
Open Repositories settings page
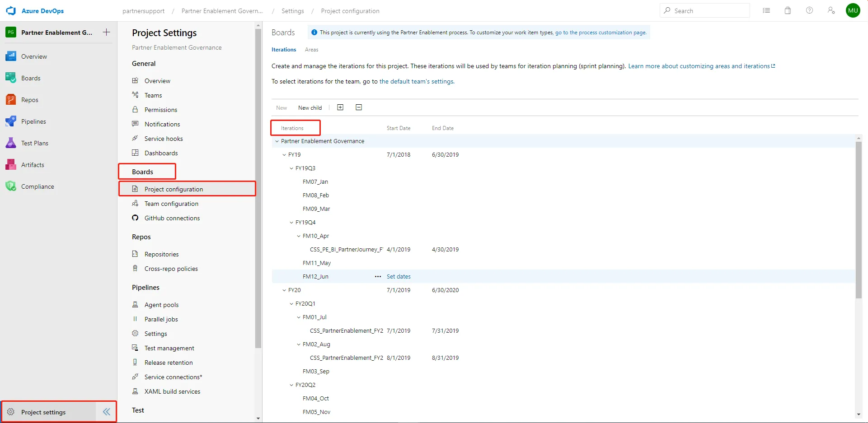[161, 254]
